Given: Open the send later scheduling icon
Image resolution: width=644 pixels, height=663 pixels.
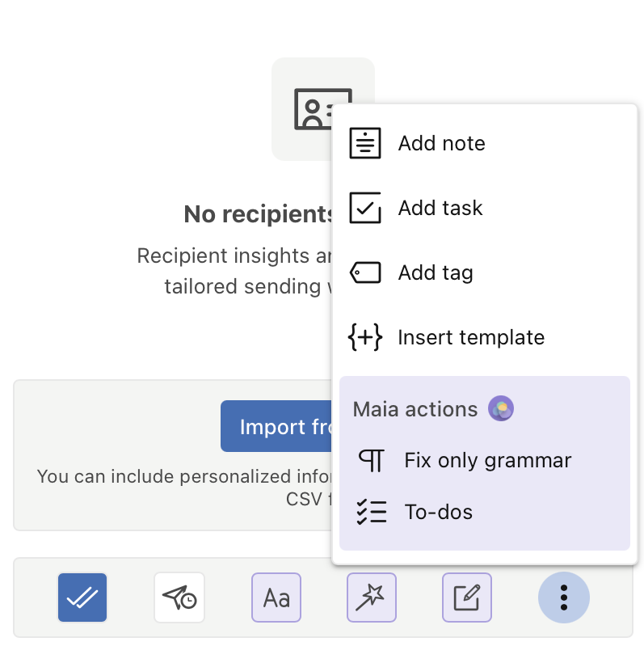Looking at the screenshot, I should (179, 597).
